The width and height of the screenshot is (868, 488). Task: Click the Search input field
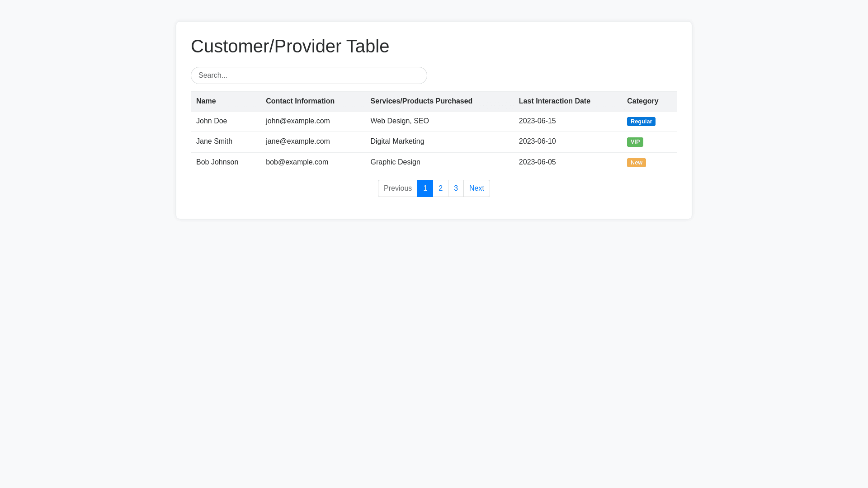pyautogui.click(x=309, y=75)
